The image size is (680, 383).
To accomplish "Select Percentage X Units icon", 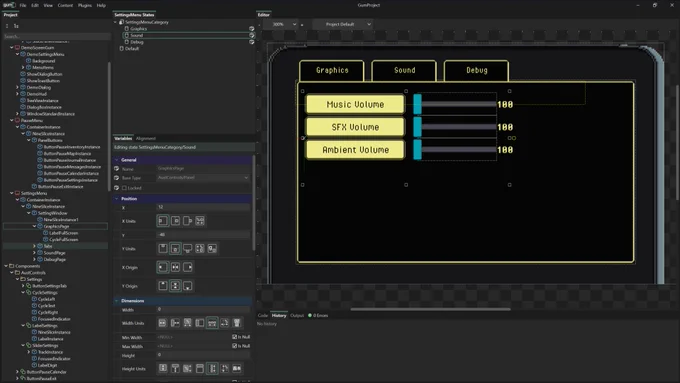I will tap(199, 221).
